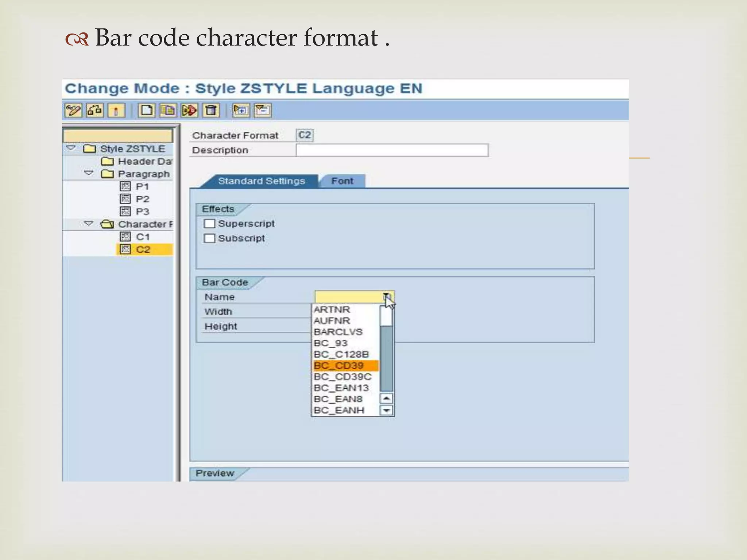Image resolution: width=747 pixels, height=560 pixels.
Task: Click the Expand node toolbar icon
Action: (x=241, y=110)
